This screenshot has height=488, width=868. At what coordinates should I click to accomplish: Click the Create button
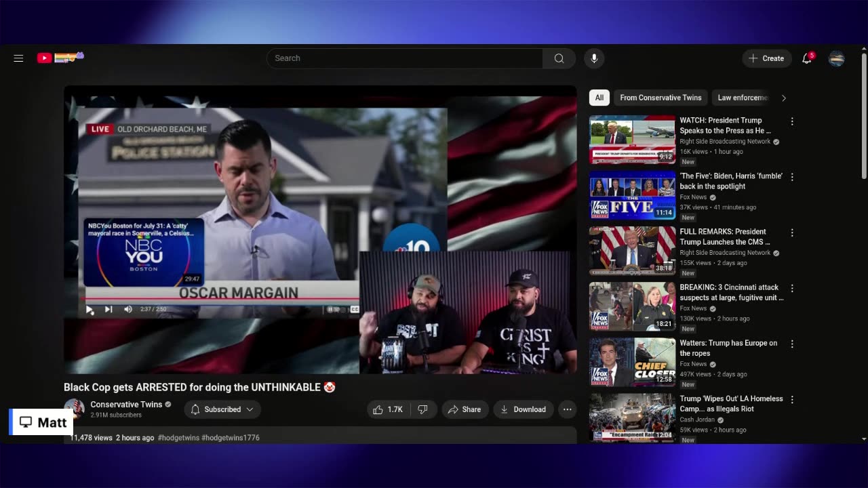tap(767, 58)
